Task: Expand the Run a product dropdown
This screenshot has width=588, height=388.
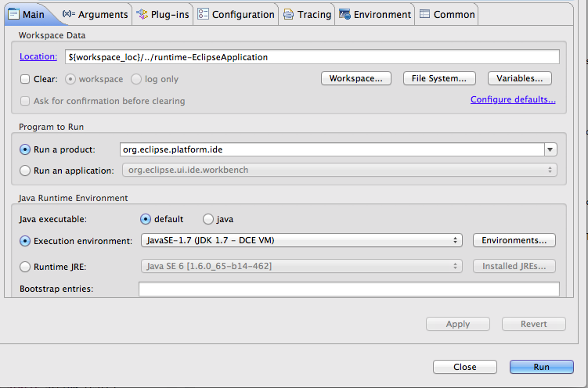Action: click(x=550, y=149)
